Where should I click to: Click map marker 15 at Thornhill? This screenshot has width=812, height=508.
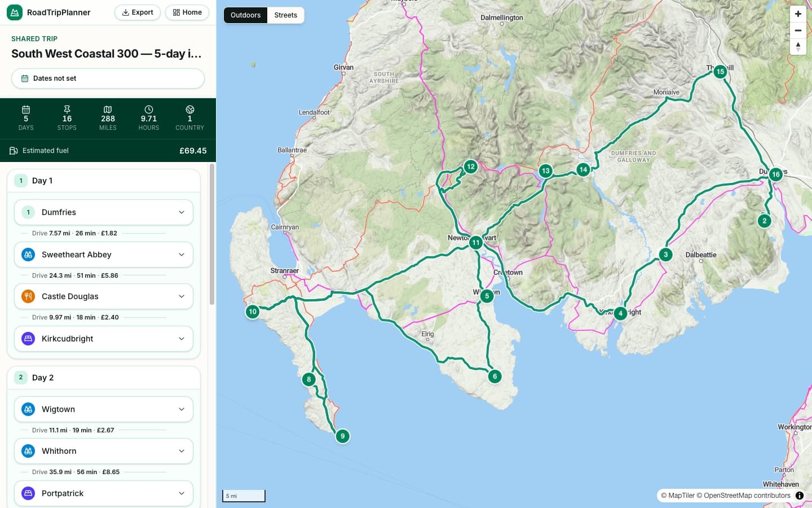point(720,72)
